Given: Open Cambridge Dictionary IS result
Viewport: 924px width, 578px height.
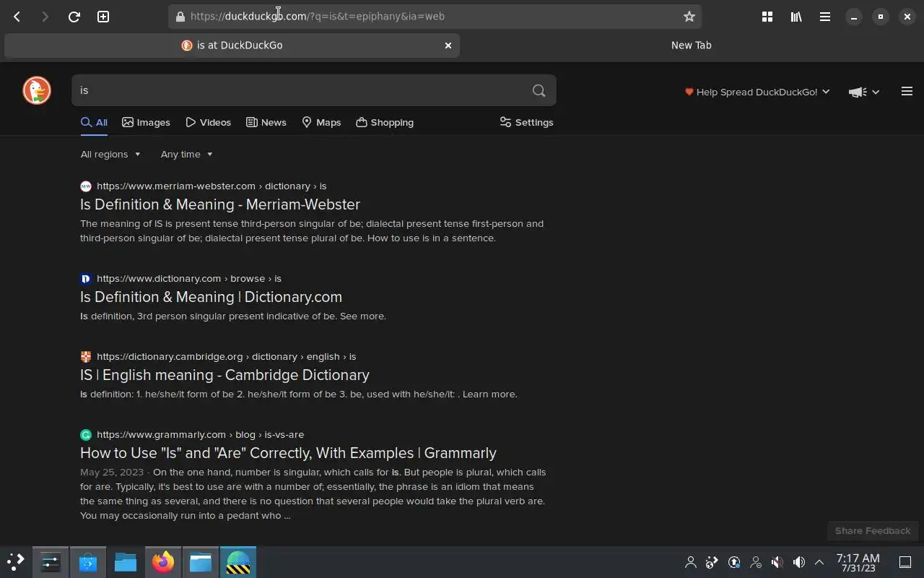Looking at the screenshot, I should pyautogui.click(x=225, y=375).
